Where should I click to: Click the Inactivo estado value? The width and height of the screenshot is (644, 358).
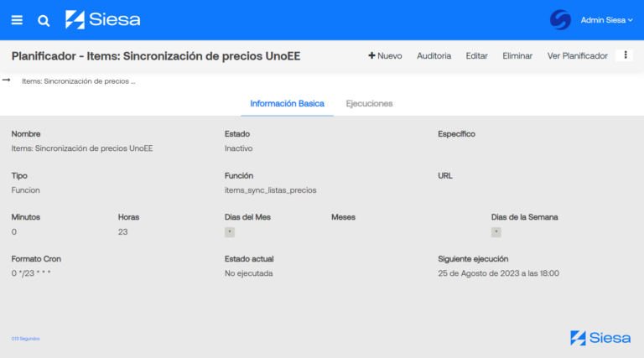238,148
